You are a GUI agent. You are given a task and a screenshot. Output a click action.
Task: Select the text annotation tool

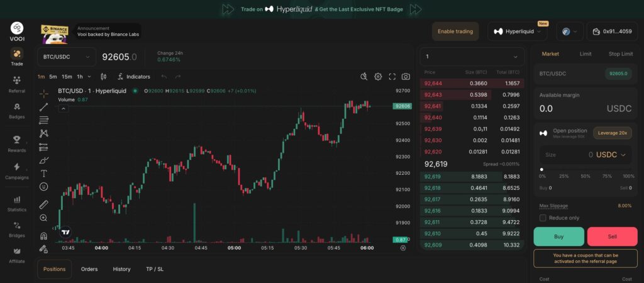click(43, 173)
